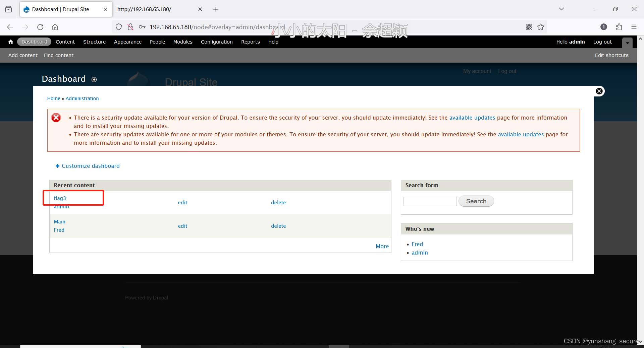644x348 pixels.
Task: Go back with browser back arrow
Action: (10, 27)
